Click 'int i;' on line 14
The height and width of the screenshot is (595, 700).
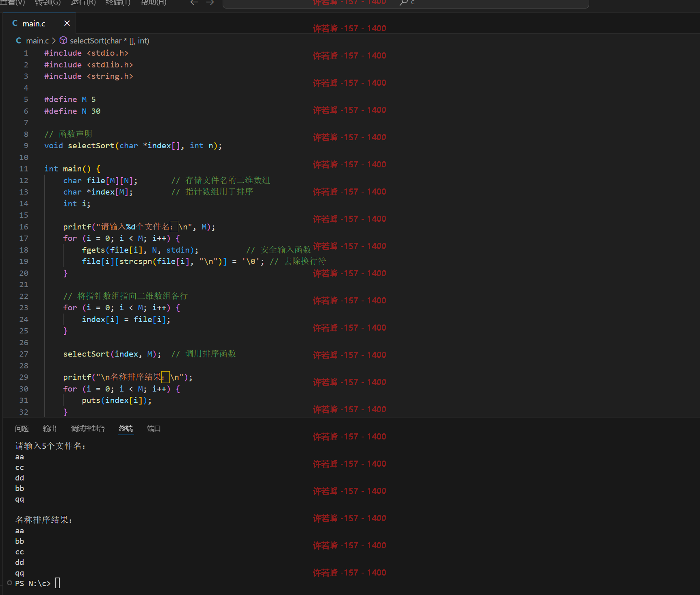(x=77, y=203)
